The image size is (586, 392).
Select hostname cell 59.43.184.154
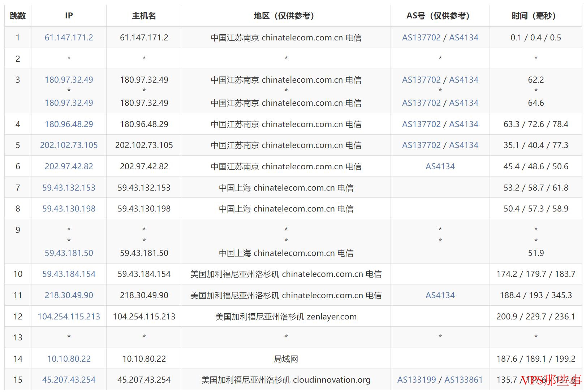coord(144,274)
